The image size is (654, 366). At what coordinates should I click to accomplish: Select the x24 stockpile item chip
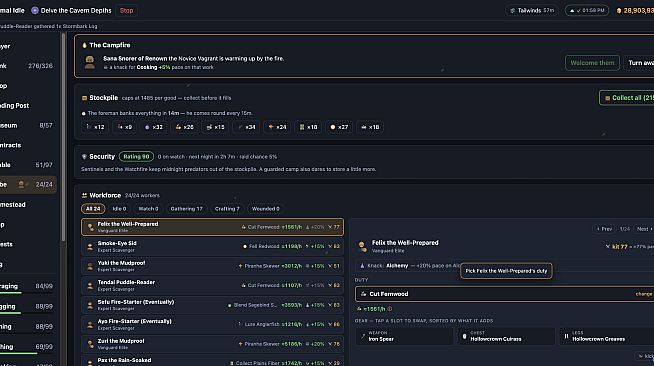[x=277, y=127]
